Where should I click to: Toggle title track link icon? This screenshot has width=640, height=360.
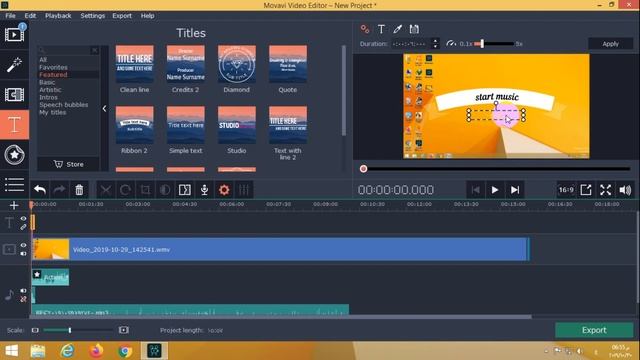click(23, 227)
